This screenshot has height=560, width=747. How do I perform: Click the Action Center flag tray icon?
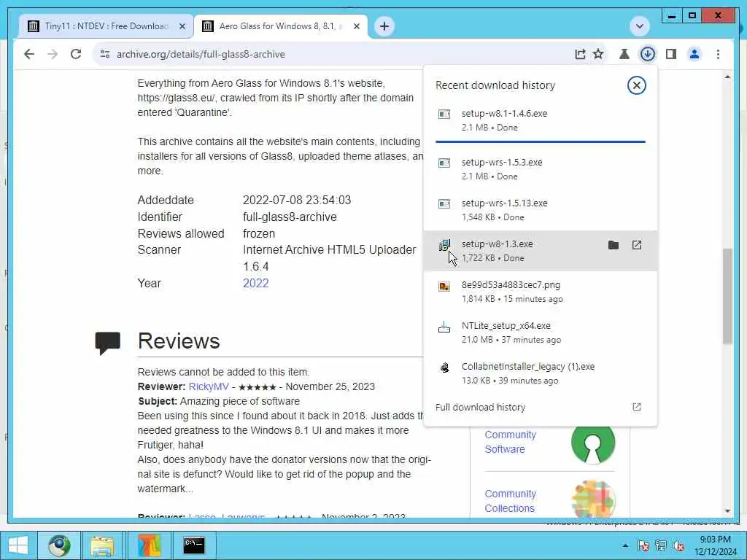(643, 545)
